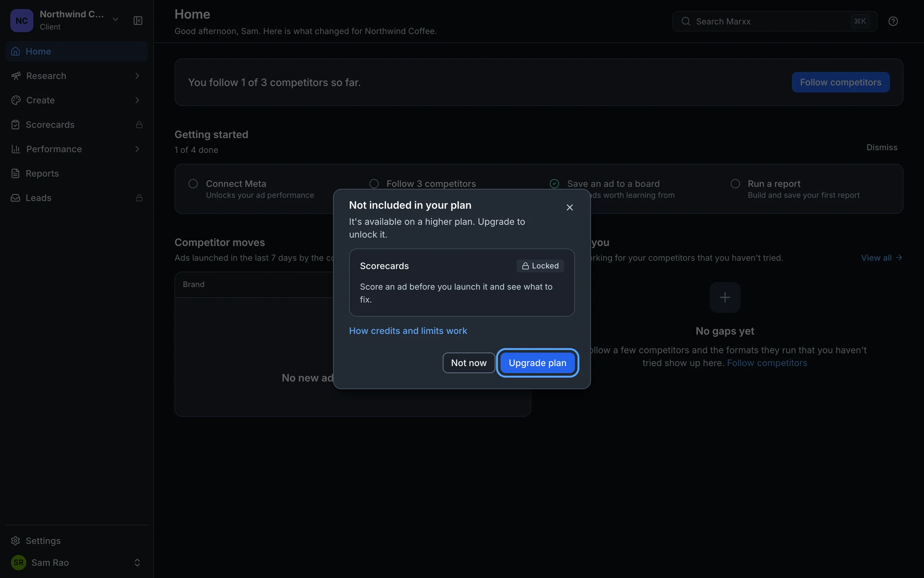This screenshot has width=924, height=578.
Task: Collapse the sidebar panel icon
Action: click(138, 20)
